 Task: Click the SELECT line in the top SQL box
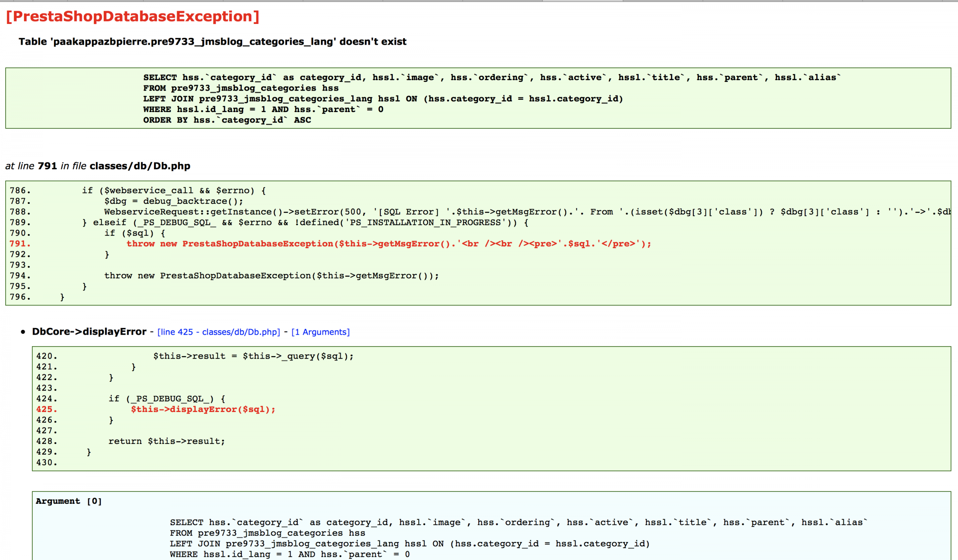[x=492, y=77]
